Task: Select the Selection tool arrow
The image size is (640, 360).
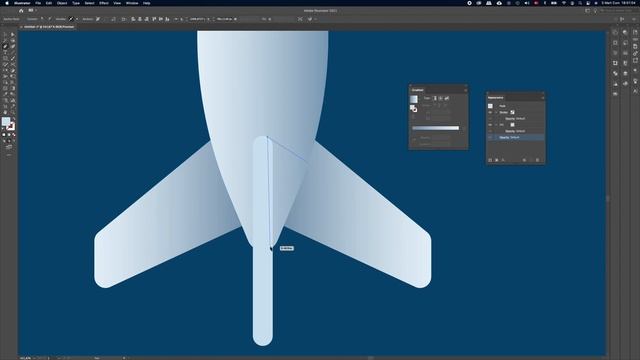Action: (5, 35)
